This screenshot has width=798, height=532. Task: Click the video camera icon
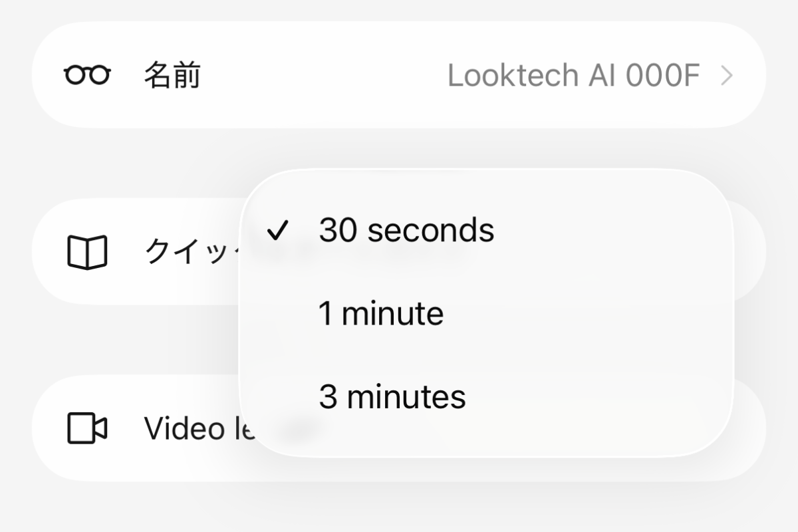coord(87,429)
